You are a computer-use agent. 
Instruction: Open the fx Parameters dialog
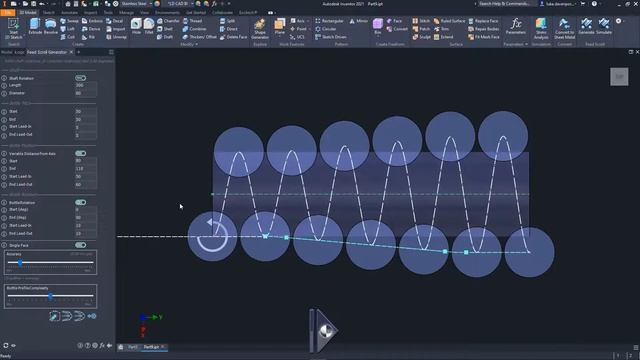[516, 26]
